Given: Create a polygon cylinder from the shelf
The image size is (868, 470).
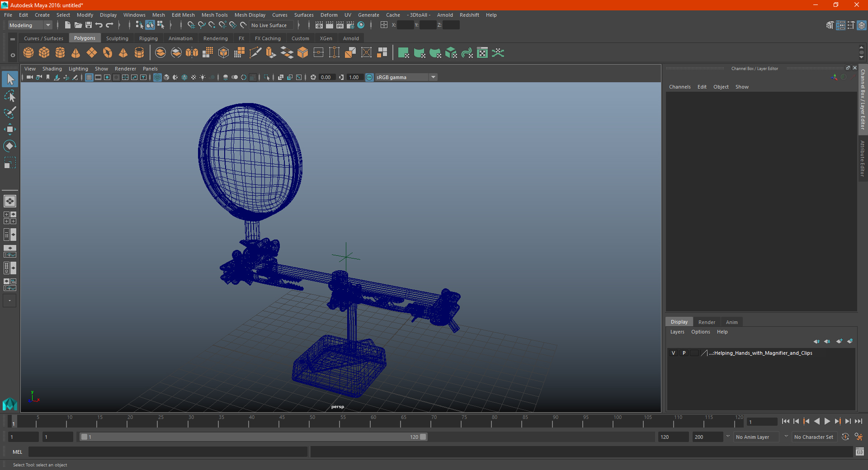Looking at the screenshot, I should (x=60, y=53).
